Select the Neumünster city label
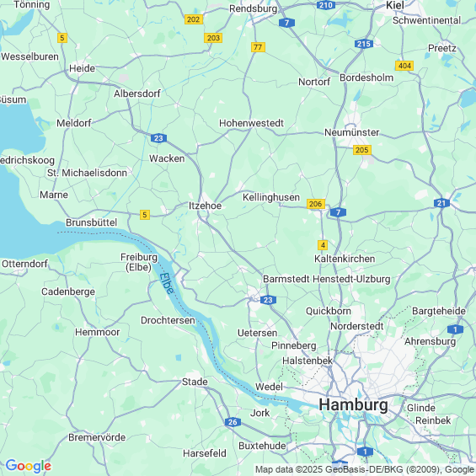The height and width of the screenshot is (476, 476). pos(352,132)
